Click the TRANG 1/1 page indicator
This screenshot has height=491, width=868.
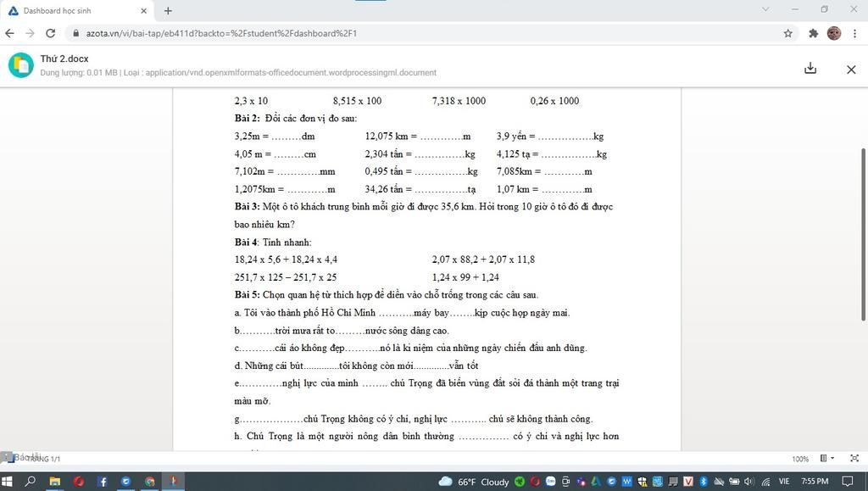(x=42, y=459)
